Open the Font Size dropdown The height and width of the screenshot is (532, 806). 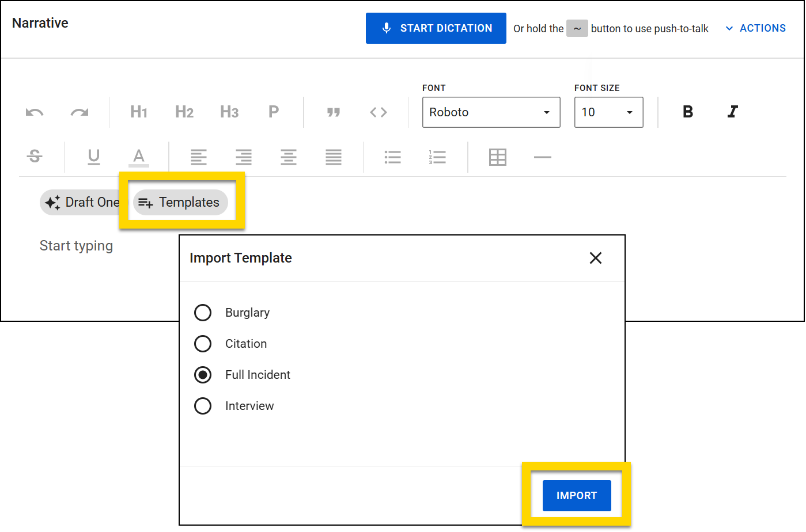tap(608, 112)
